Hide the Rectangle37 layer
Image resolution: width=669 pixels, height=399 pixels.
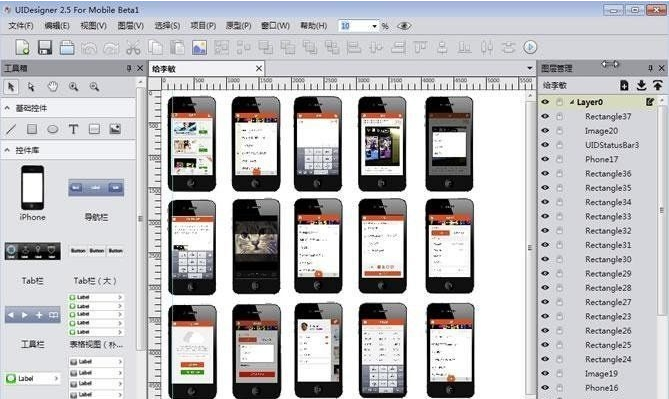click(545, 116)
